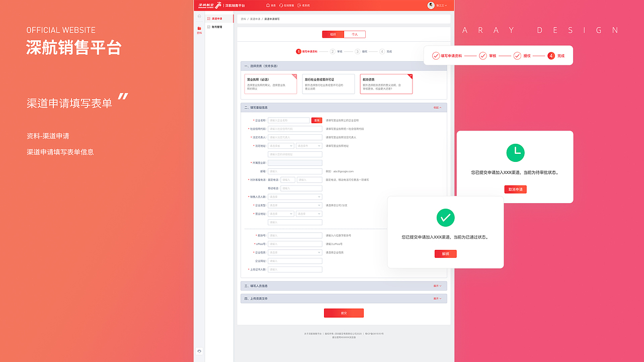Focus 营业地址 detailed address input

click(x=295, y=222)
